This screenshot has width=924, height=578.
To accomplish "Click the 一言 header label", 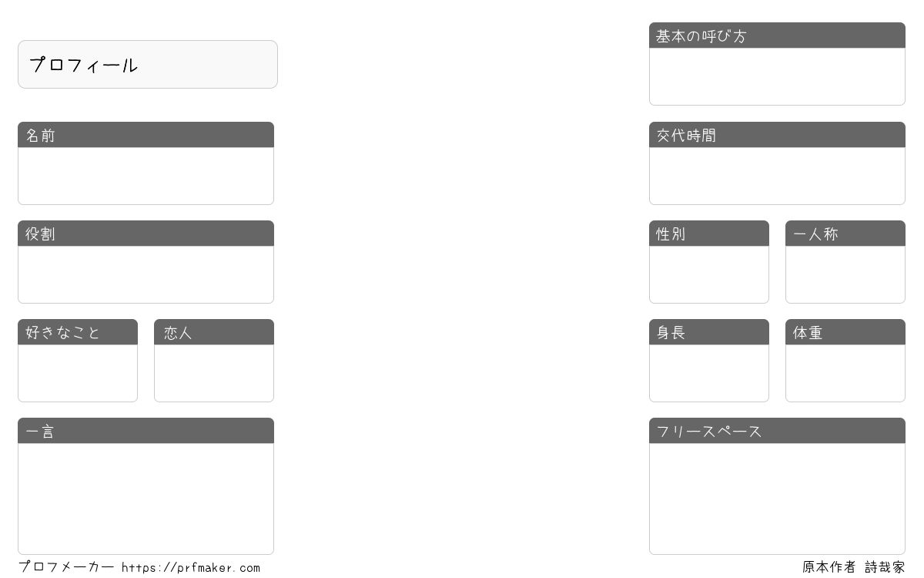I will click(41, 432).
